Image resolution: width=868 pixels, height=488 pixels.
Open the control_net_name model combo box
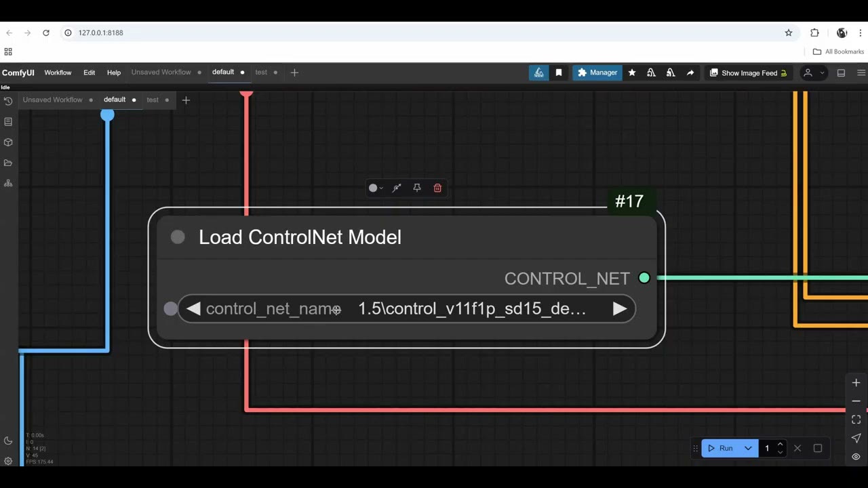[406, 309]
